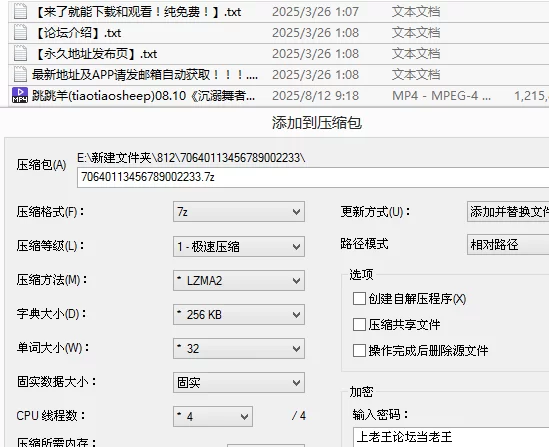This screenshot has width=549, height=447.
Task: Open the 更新方式 dropdown
Action: click(x=508, y=212)
